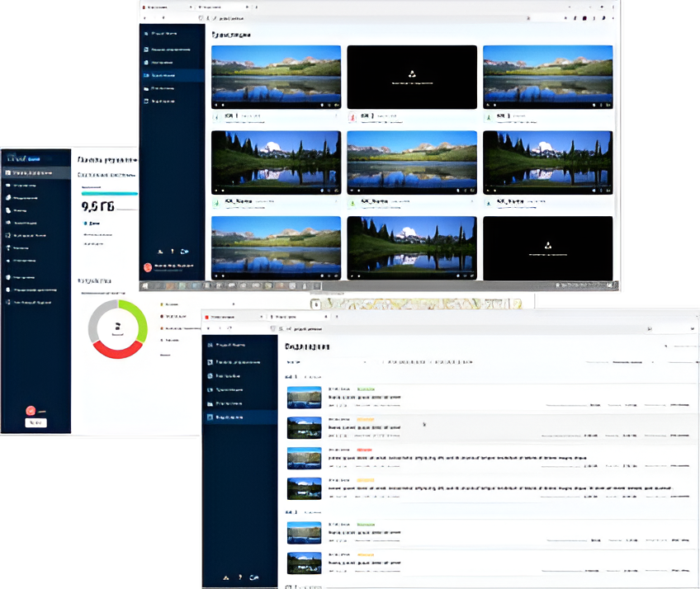Image resolution: width=700 pixels, height=589 pixels.
Task: Select the highlighted last item in bottom window's sidebar
Action: [x=239, y=417]
